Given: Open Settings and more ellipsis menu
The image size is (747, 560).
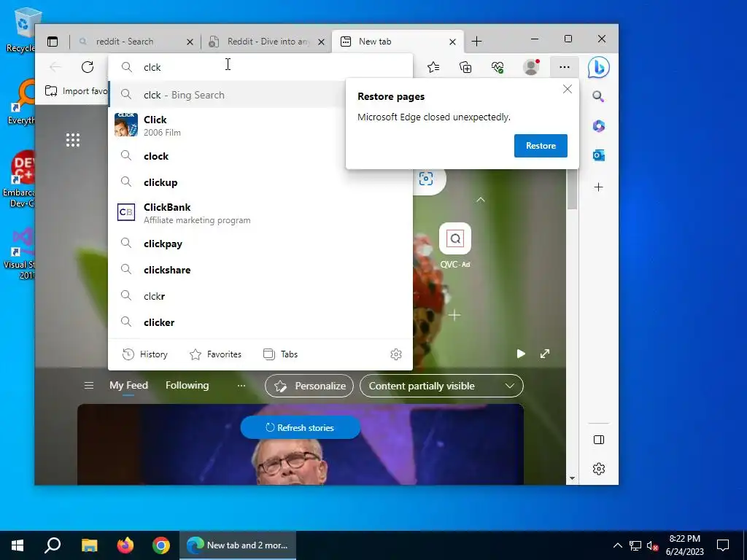Looking at the screenshot, I should tap(564, 67).
